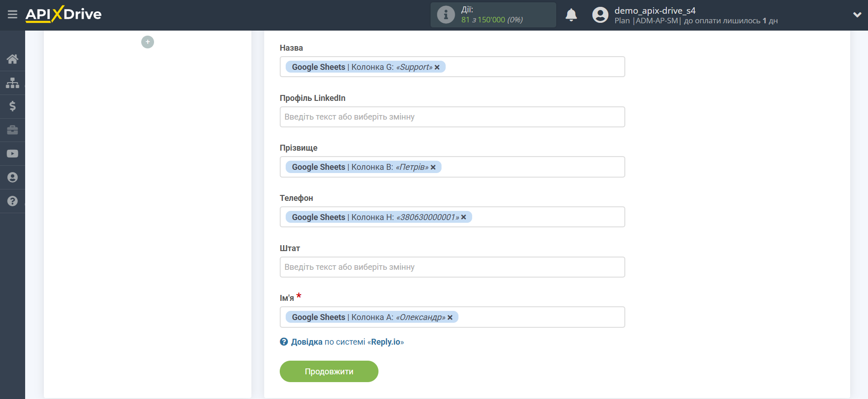Open the briefcase icon in the sidebar

[12, 130]
